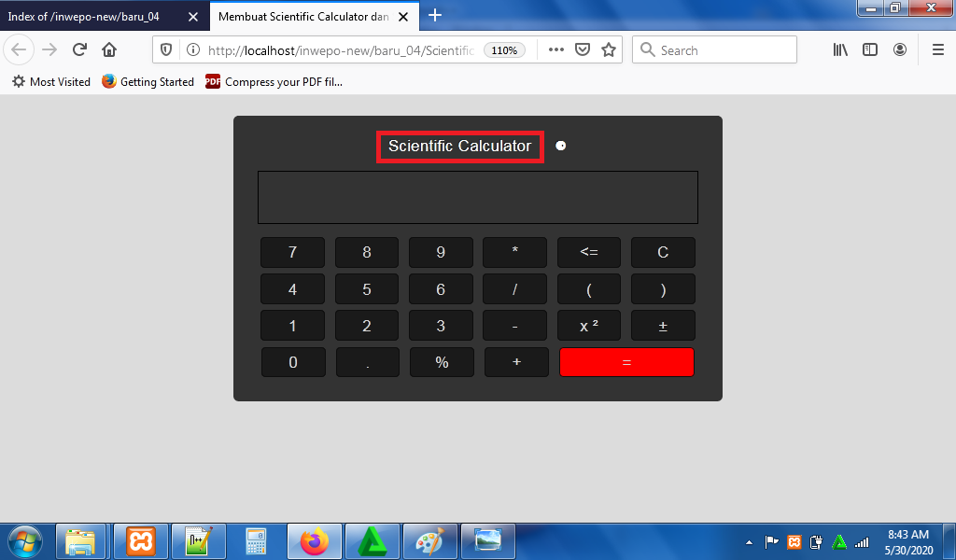The height and width of the screenshot is (560, 956).
Task: Focus the Search box
Action: pos(714,50)
